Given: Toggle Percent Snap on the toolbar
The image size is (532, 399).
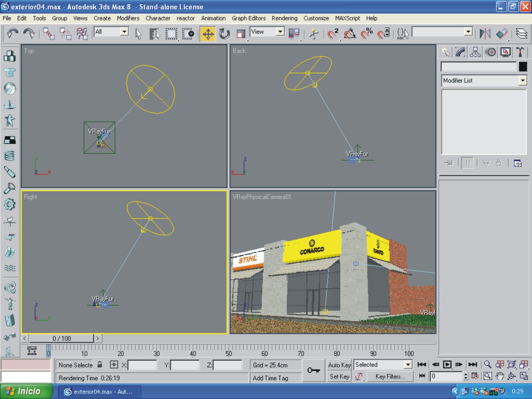Looking at the screenshot, I should pos(367,33).
